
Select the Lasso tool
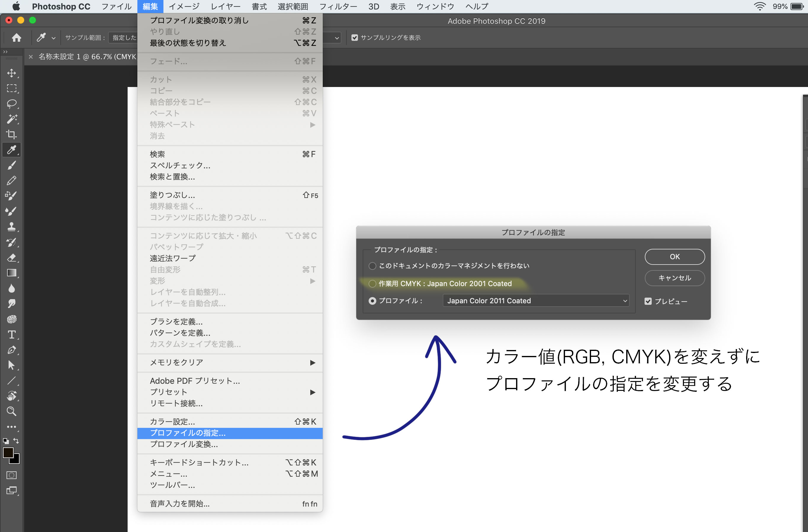click(x=12, y=104)
